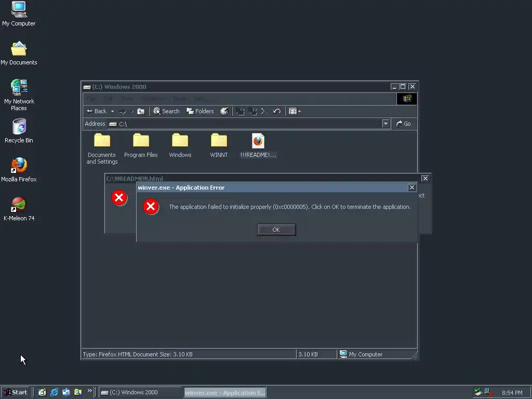Open the Help menu in Explorer
The image size is (532, 399).
tap(199, 99)
